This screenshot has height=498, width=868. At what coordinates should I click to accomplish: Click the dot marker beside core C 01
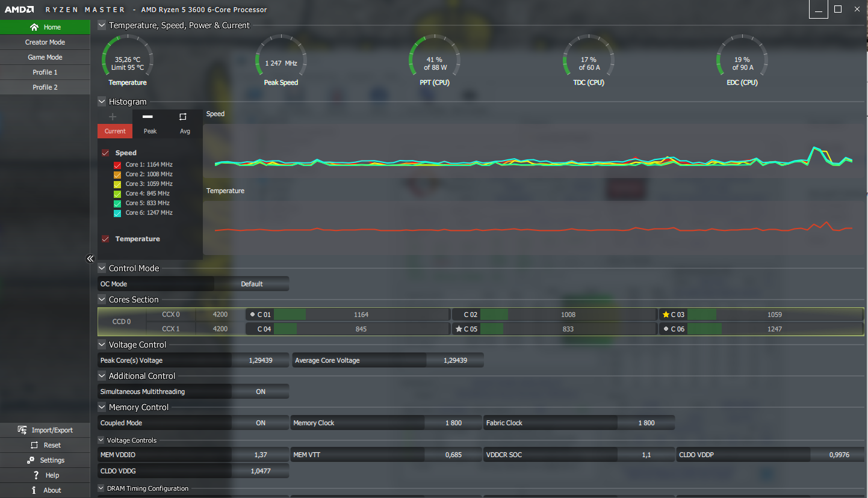[x=252, y=315]
